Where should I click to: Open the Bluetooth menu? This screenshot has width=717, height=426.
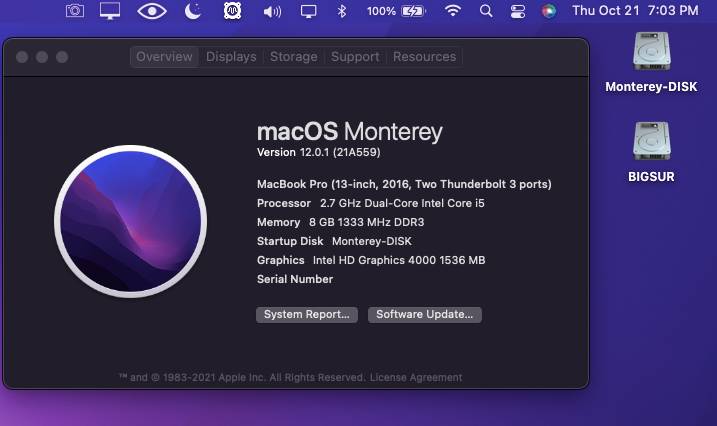click(342, 11)
